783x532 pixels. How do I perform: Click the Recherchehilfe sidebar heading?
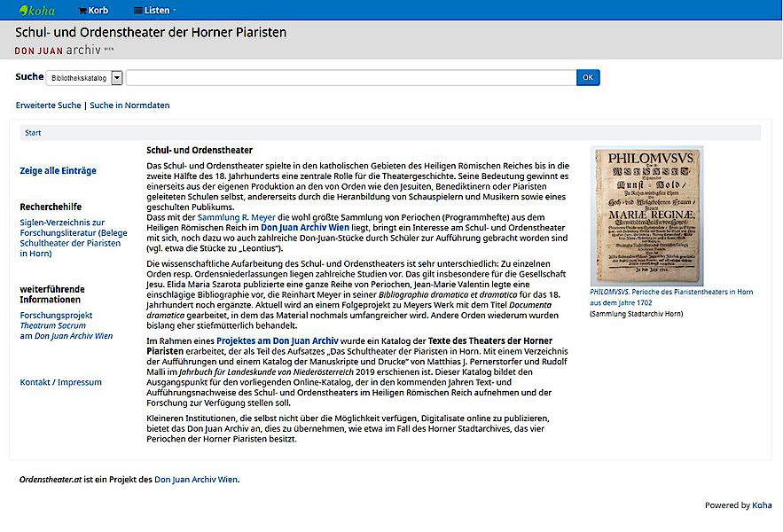[x=51, y=207]
